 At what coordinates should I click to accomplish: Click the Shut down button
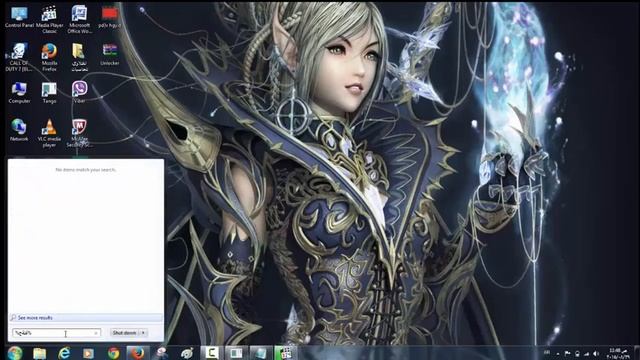click(124, 333)
